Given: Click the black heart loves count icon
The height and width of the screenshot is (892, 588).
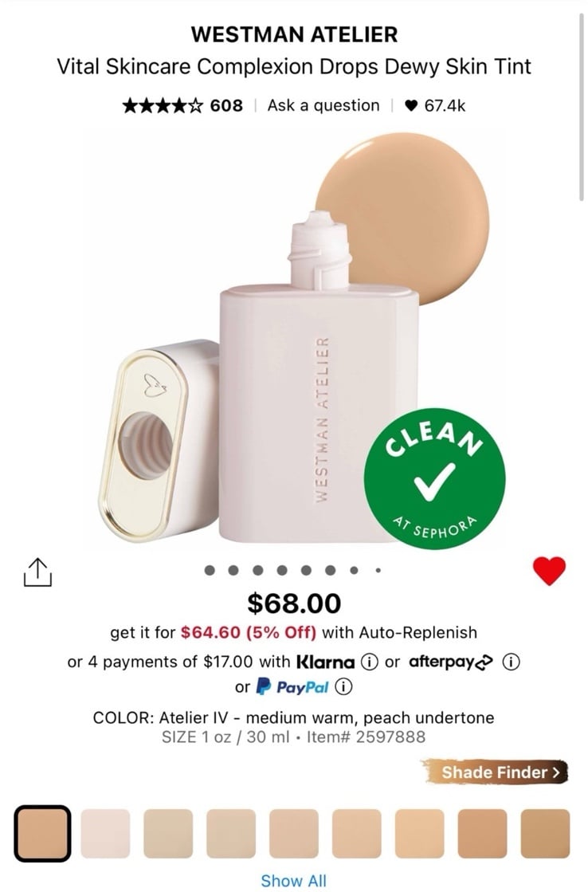Looking at the screenshot, I should [x=411, y=106].
